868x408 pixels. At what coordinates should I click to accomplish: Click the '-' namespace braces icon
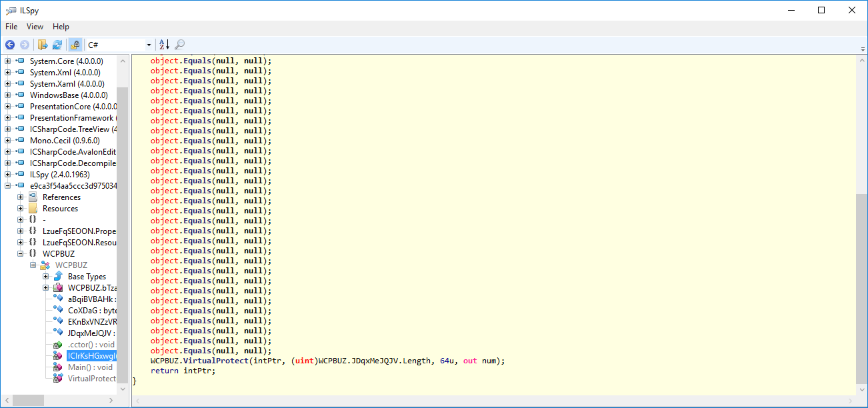[x=33, y=220]
